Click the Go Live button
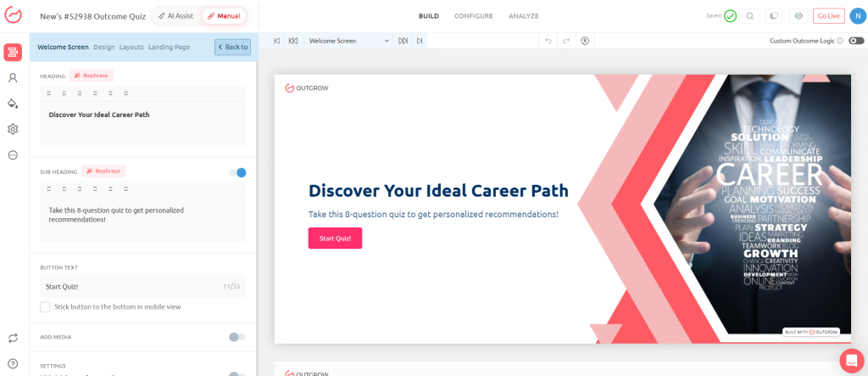868x376 pixels. point(829,16)
